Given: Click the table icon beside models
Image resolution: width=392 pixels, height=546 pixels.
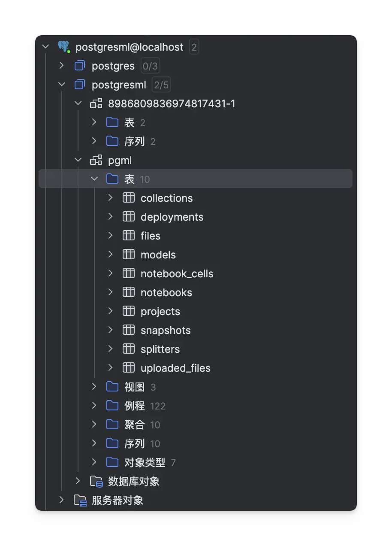Looking at the screenshot, I should tap(129, 254).
